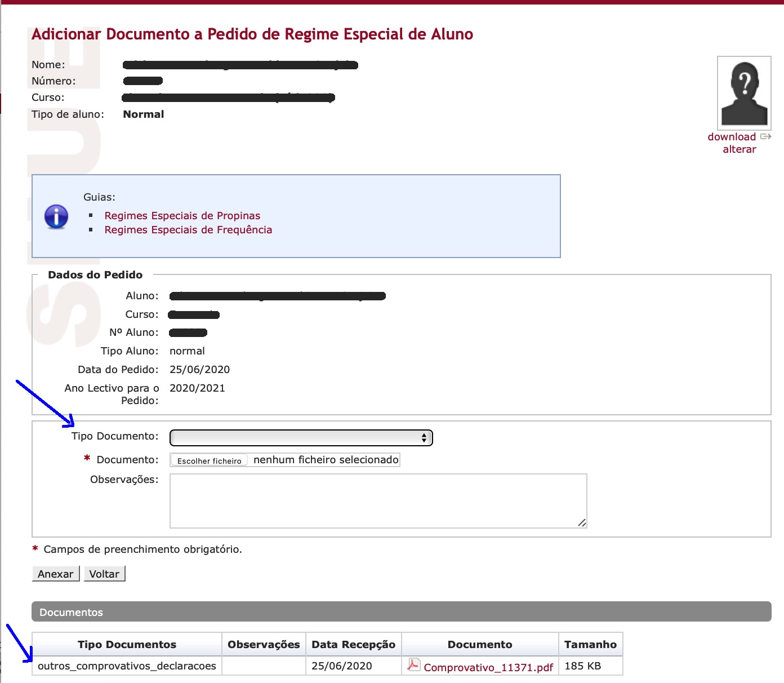This screenshot has height=683, width=784.
Task: Open the Tipo Documento dropdown
Action: [x=301, y=438]
